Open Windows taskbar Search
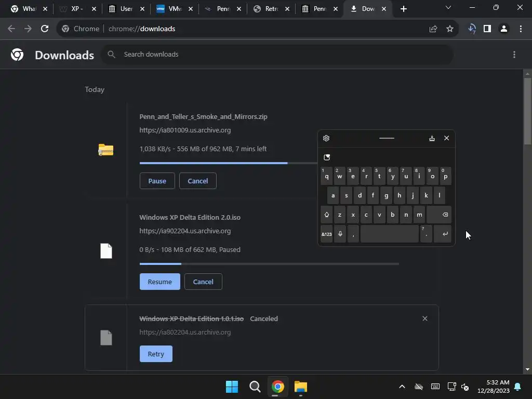 [x=255, y=387]
